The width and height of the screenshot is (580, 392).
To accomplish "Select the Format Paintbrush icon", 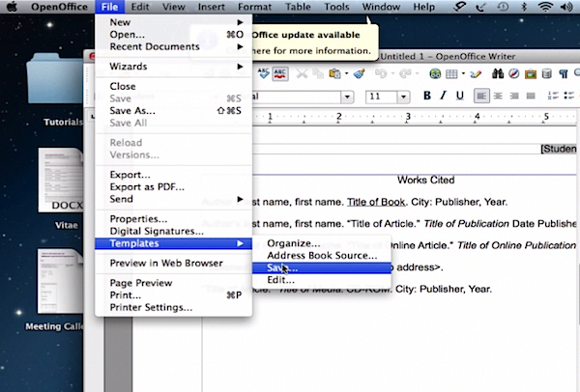I will [x=360, y=74].
